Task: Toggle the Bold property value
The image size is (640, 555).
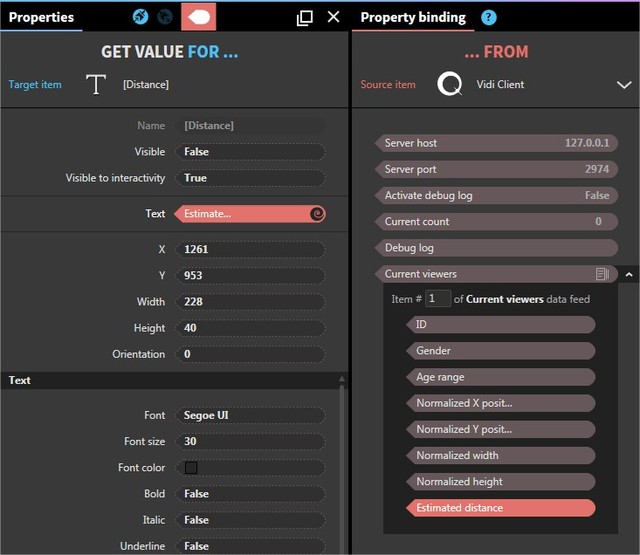Action: point(250,494)
